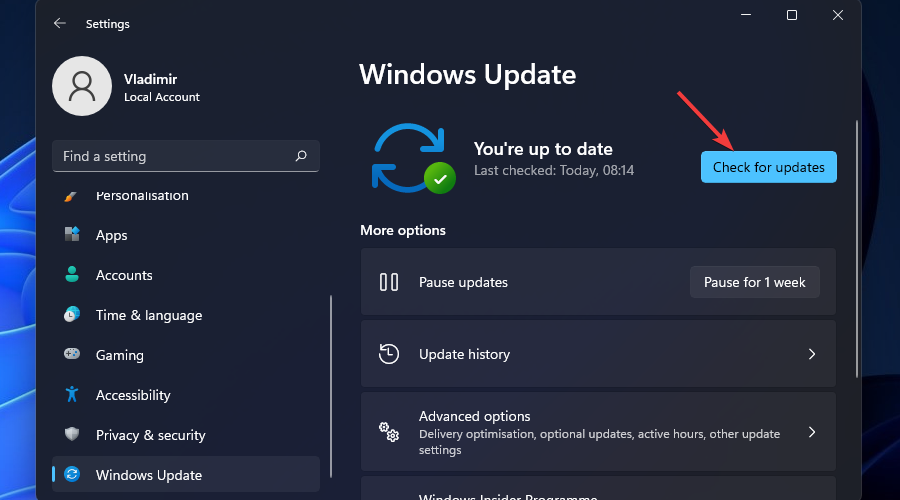Click the Windows Update sync icon in sidebar
This screenshot has width=900, height=500.
coord(72,474)
